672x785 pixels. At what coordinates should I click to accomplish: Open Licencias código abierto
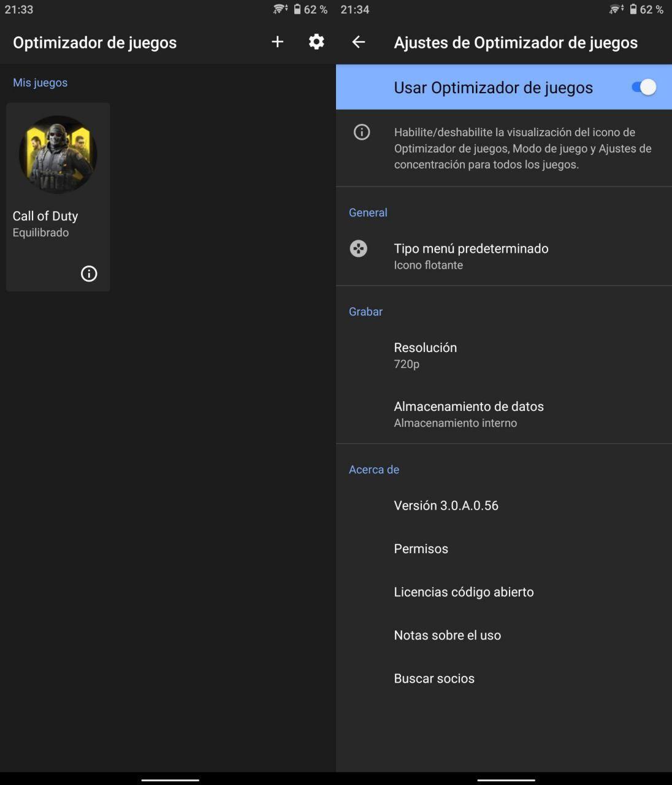tap(504, 592)
